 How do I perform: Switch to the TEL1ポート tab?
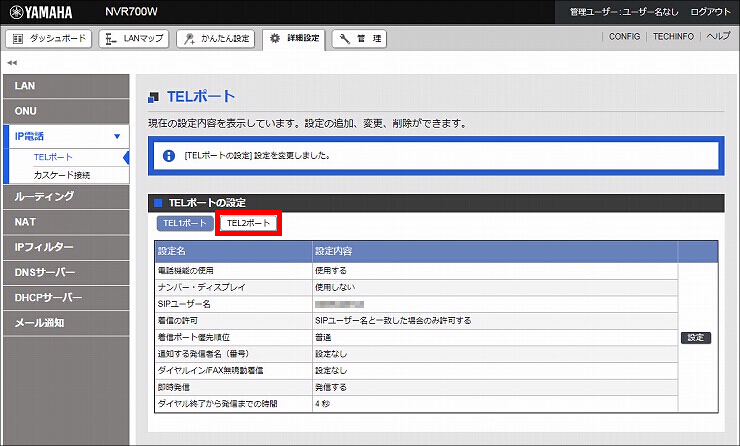185,223
